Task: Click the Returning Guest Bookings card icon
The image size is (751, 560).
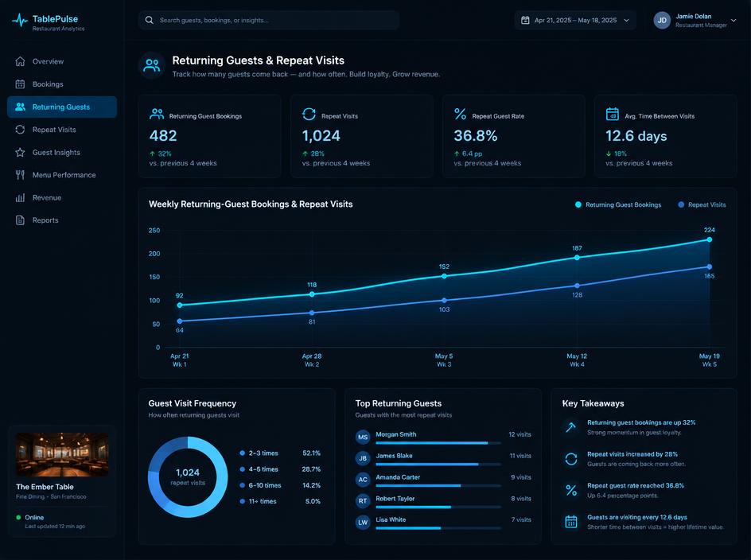Action: [x=157, y=114]
